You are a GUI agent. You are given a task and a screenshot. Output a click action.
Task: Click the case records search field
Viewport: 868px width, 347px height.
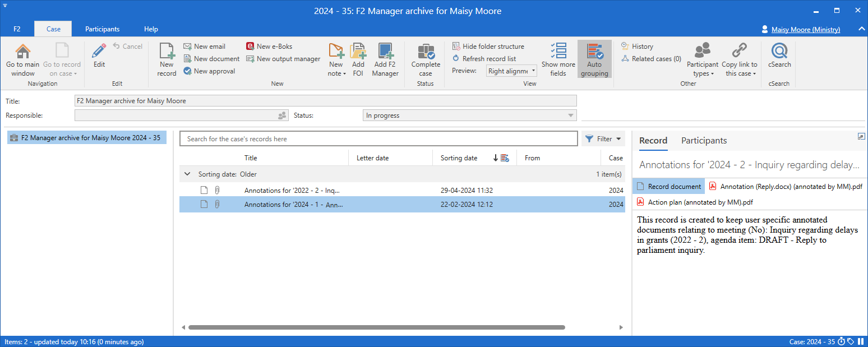click(x=378, y=138)
